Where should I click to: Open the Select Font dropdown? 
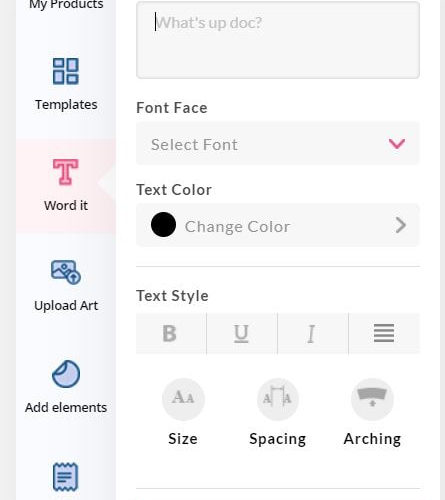[x=278, y=144]
